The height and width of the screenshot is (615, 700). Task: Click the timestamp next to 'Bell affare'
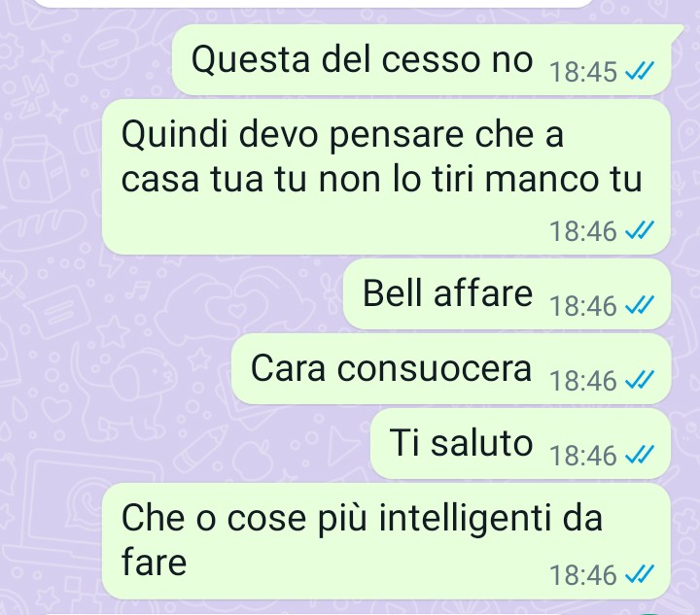pyautogui.click(x=583, y=306)
